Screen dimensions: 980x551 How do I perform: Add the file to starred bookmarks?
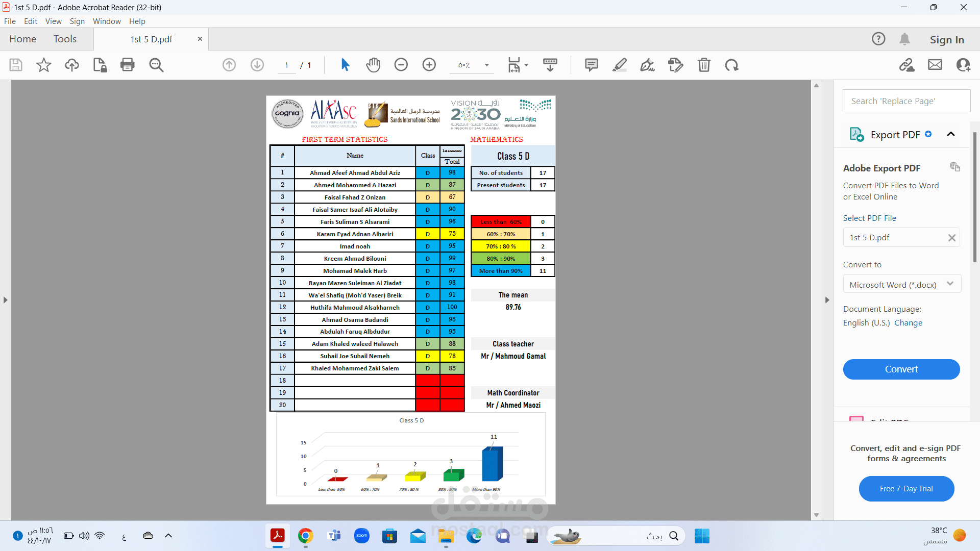44,65
